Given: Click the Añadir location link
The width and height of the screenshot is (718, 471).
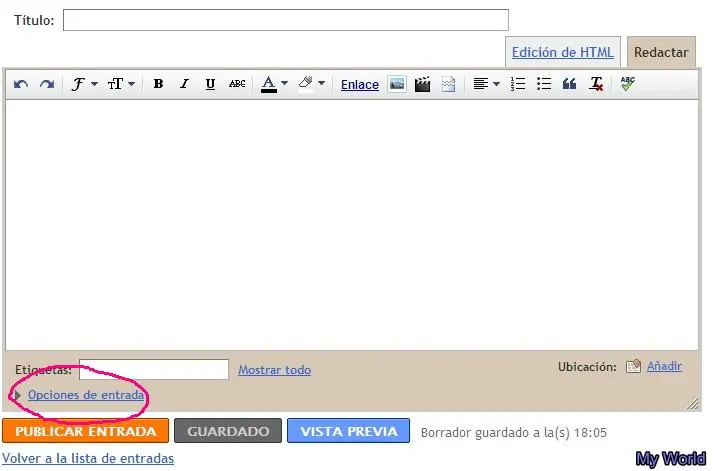Looking at the screenshot, I should tap(664, 366).
